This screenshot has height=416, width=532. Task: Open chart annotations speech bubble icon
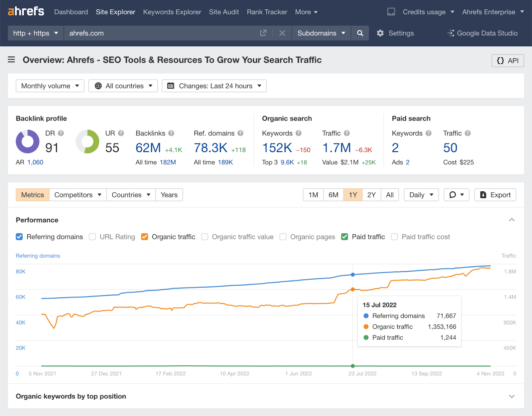(453, 195)
